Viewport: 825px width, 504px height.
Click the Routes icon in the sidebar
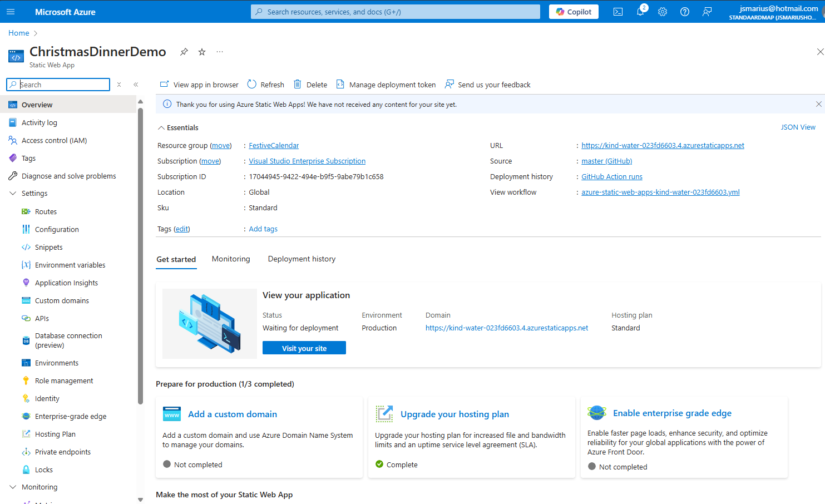tap(26, 211)
